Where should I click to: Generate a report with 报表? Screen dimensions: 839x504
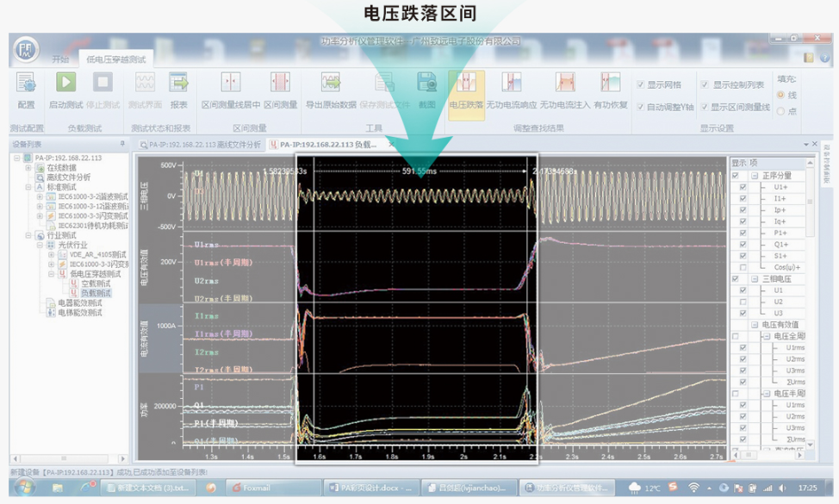[x=178, y=90]
